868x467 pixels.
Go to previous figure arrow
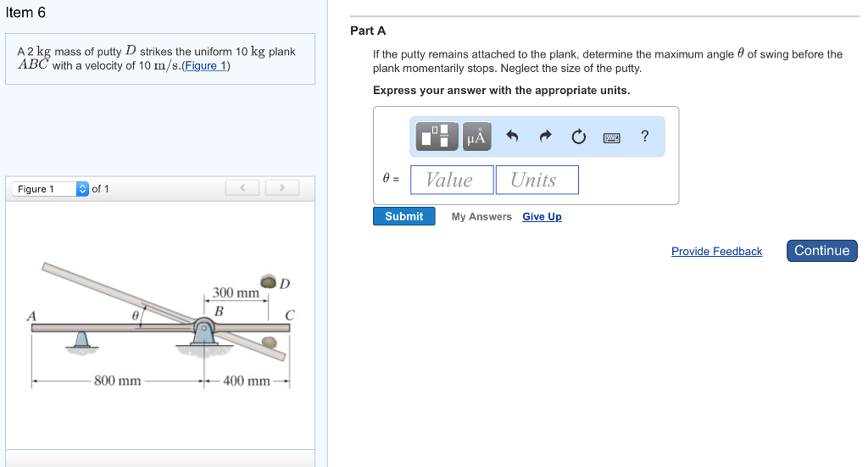(242, 187)
